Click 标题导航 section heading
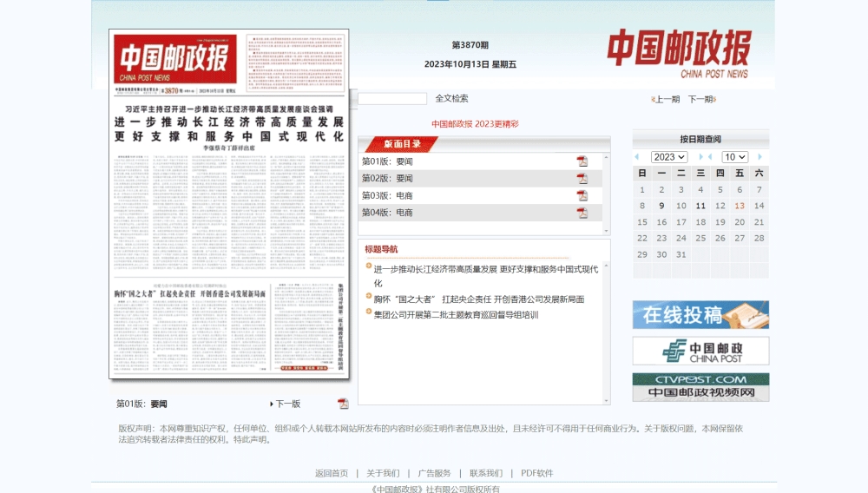Image resolution: width=868 pixels, height=493 pixels. click(381, 249)
